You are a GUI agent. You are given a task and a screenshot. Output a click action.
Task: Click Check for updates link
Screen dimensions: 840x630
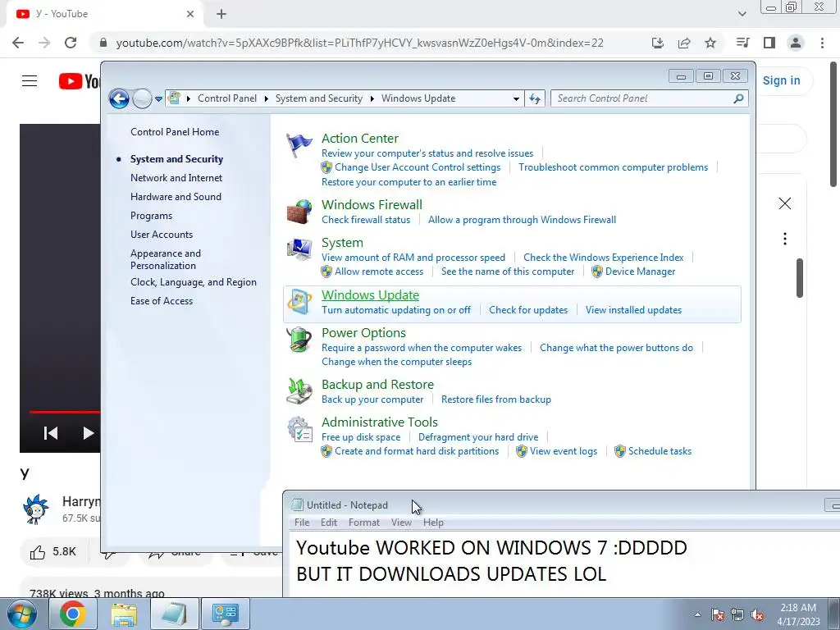528,309
